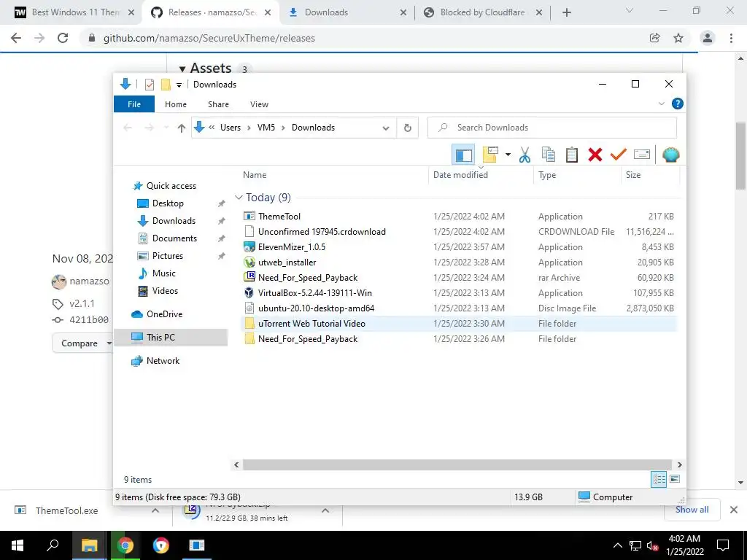Click the red X Delete icon
The image size is (747, 560).
tap(595, 155)
